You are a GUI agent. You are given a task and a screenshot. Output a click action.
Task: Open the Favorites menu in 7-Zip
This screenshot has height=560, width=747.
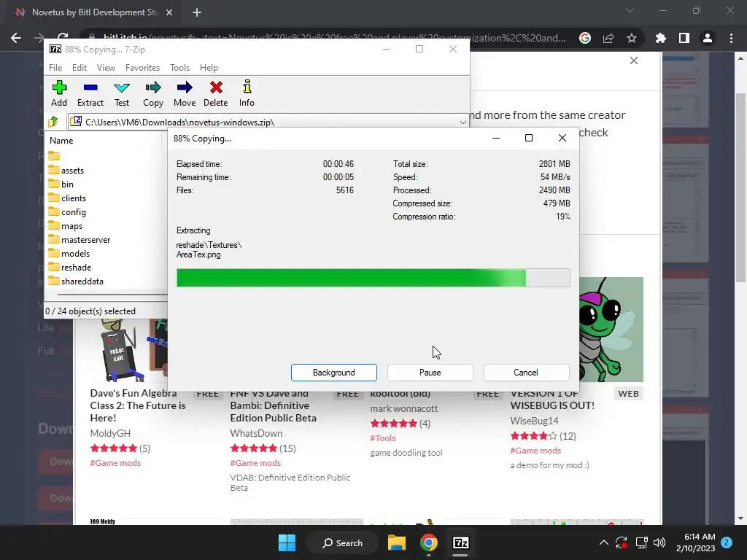(142, 68)
